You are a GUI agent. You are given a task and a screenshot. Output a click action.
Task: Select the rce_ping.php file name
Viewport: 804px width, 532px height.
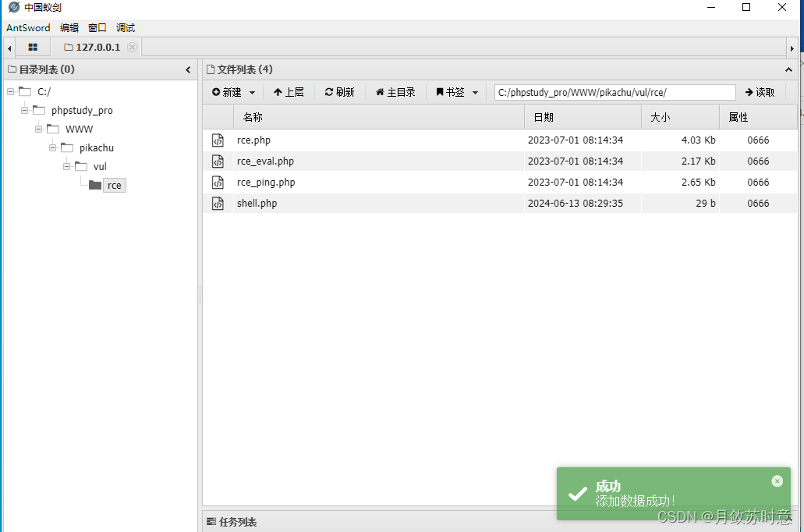coord(266,182)
